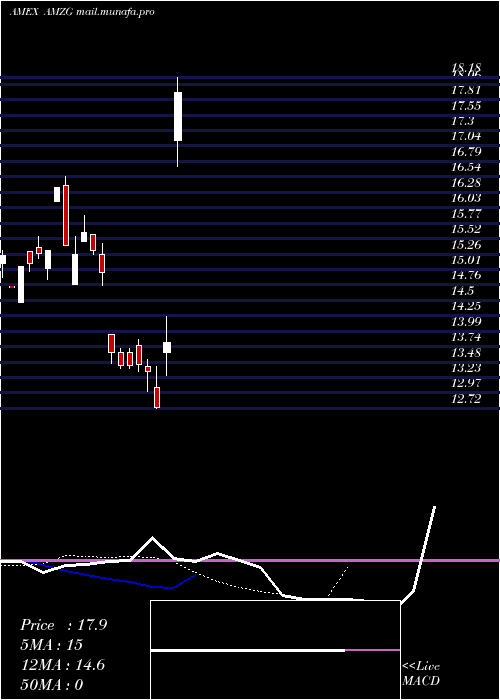This screenshot has width=500, height=700.
Task: Click the 13.99 price axis label
Action: tap(466, 322)
